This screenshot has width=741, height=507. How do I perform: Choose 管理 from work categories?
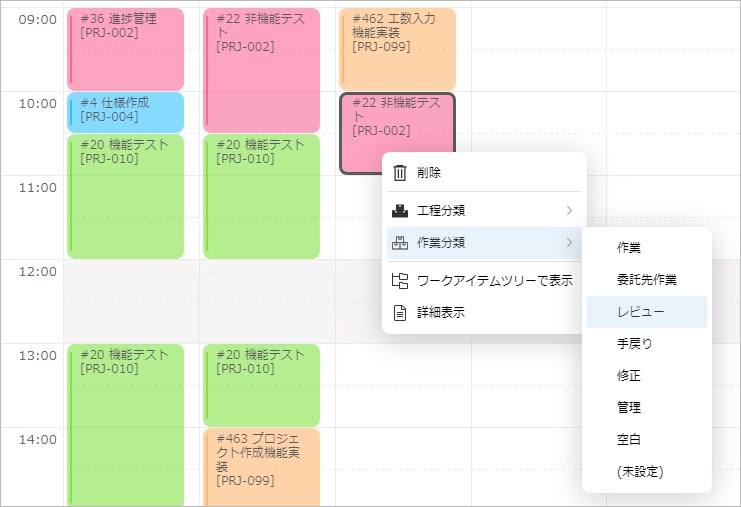[x=629, y=408]
